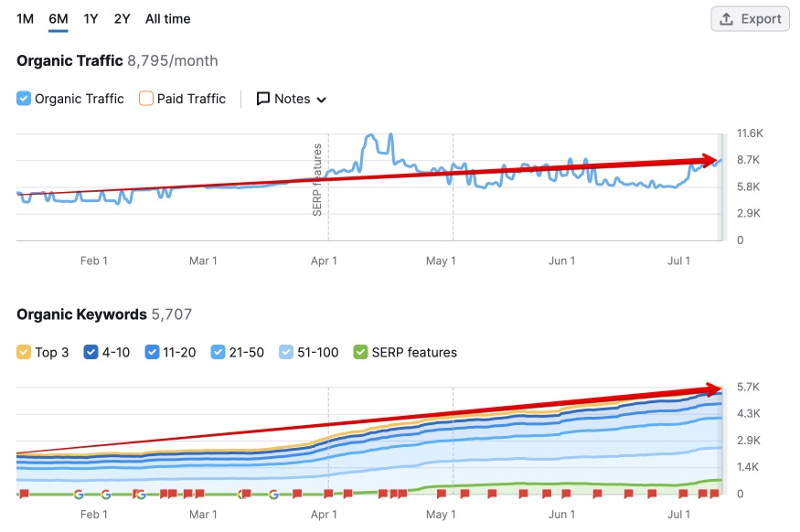This screenshot has width=800, height=532.
Task: Switch to the 1Y time range tab
Action: click(x=90, y=18)
